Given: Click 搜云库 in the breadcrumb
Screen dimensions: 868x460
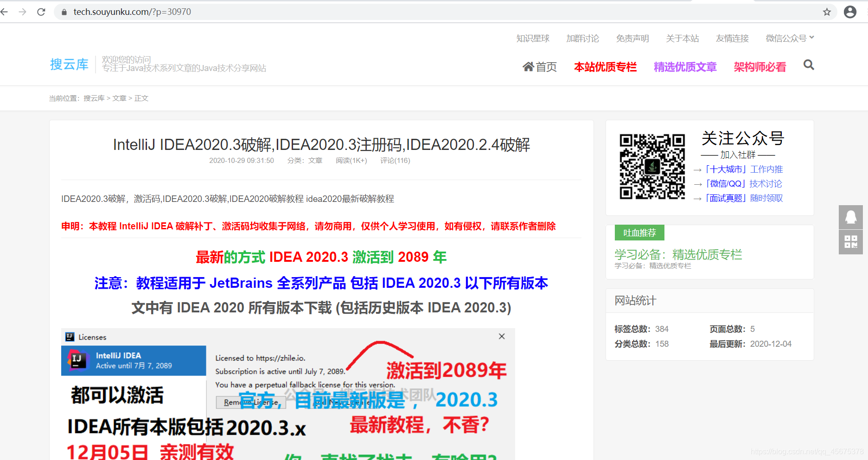Looking at the screenshot, I should (x=94, y=98).
